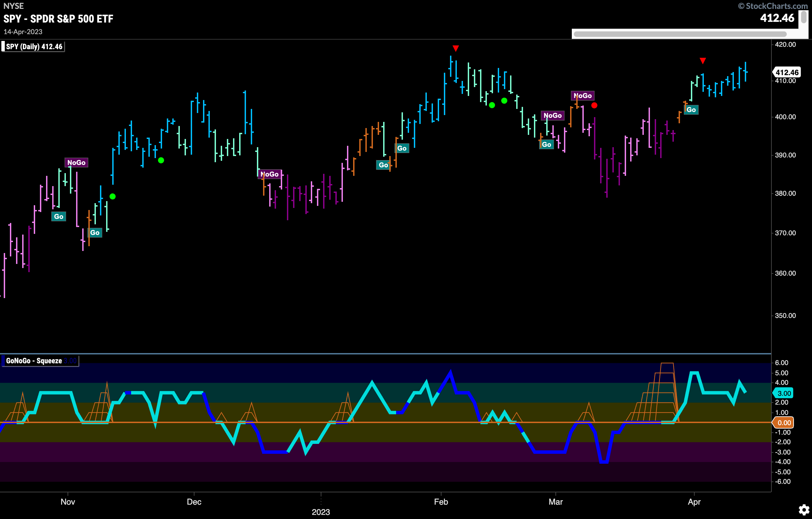Click the 0.00 orange zero-line tag
This screenshot has width=812, height=519.
(784, 423)
